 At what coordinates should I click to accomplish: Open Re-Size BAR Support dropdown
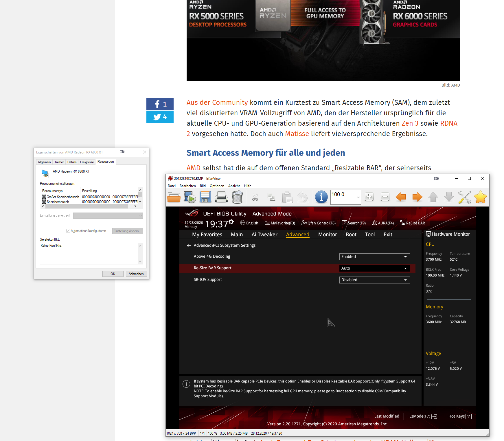(374, 268)
